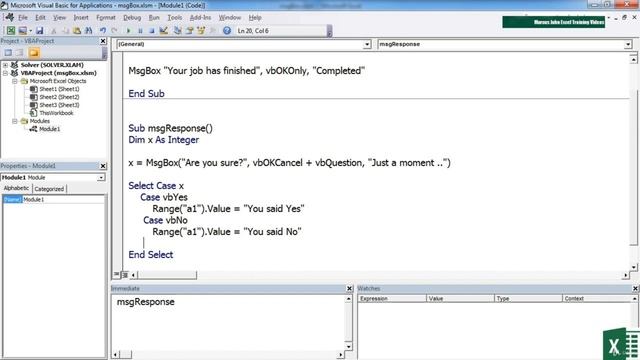Image resolution: width=640 pixels, height=360 pixels.
Task: Open the Edit menu
Action: click(x=40, y=18)
